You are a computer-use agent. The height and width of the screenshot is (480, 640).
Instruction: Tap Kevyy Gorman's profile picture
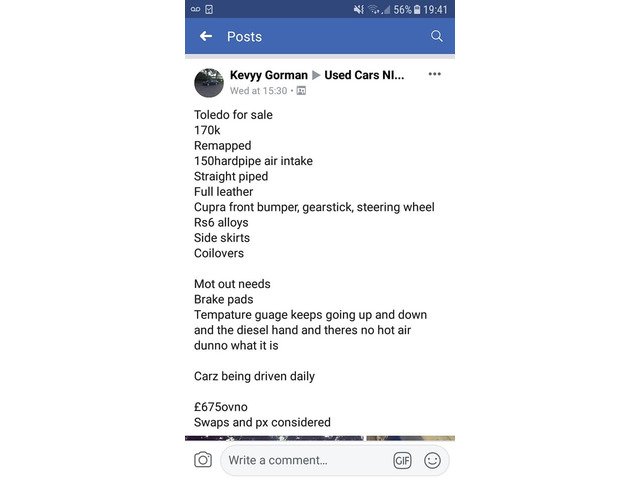point(209,82)
